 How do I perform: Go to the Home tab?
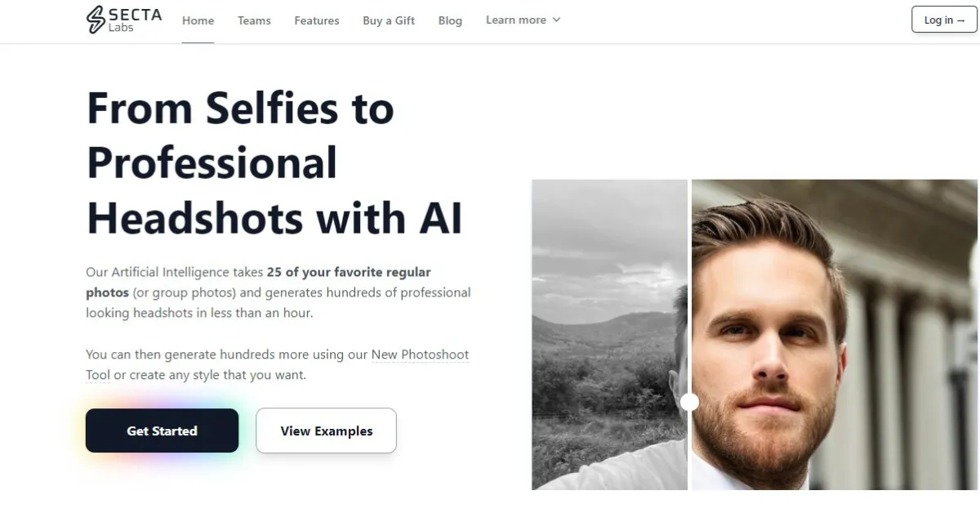tap(198, 20)
